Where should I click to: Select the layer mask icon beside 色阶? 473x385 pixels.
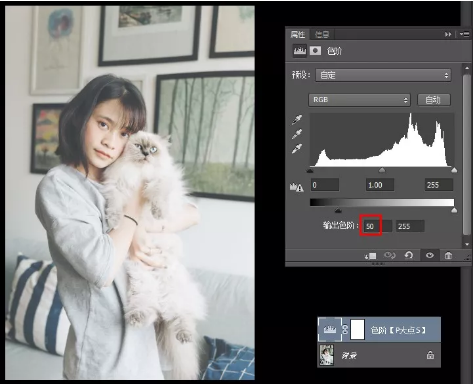click(315, 51)
